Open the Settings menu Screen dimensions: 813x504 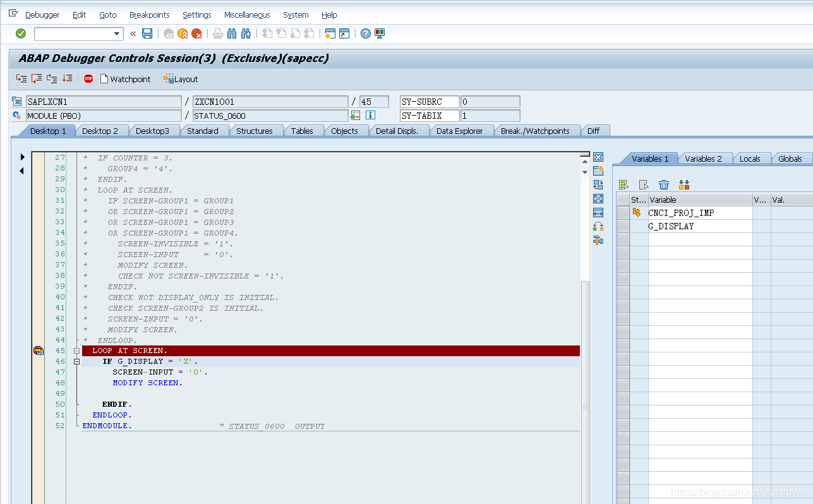(197, 15)
